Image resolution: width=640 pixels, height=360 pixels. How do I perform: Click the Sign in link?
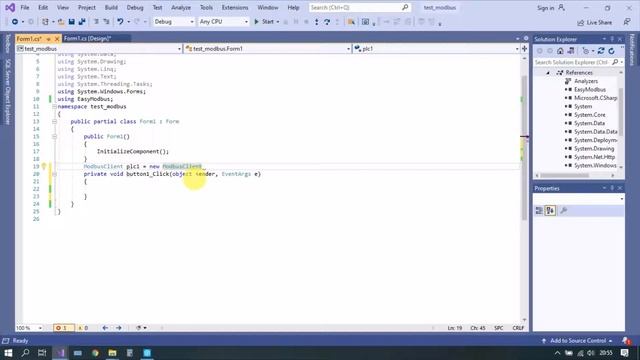pyautogui.click(x=545, y=8)
